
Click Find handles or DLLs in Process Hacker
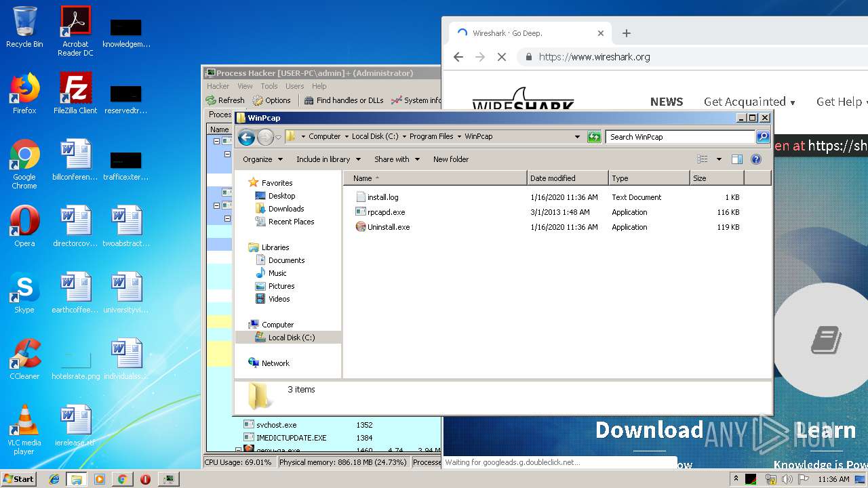(344, 100)
